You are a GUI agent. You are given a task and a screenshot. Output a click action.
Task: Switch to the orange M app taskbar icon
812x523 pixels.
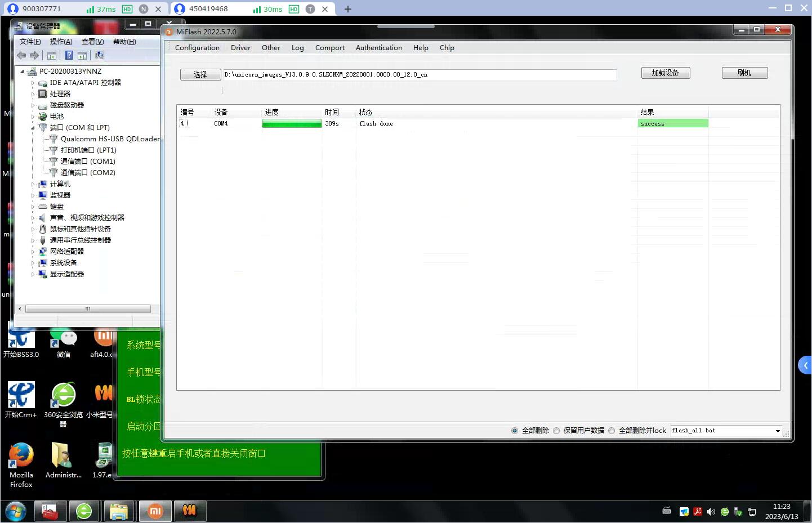pyautogui.click(x=190, y=512)
